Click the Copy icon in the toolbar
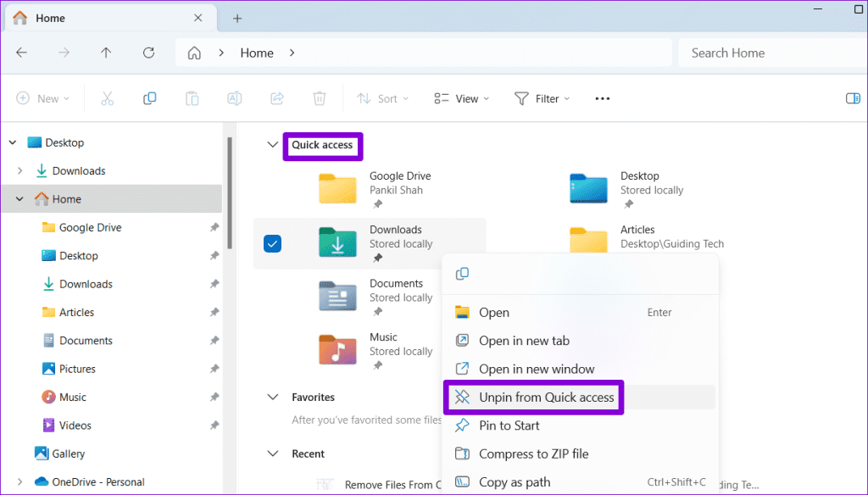This screenshot has width=868, height=495. [x=149, y=98]
